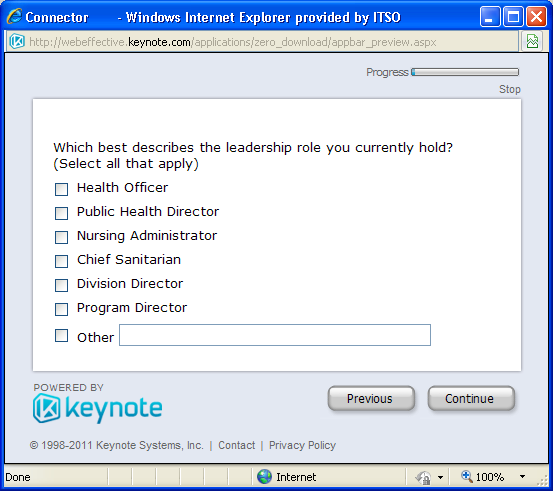Select the Nursing Administrator checkbox
553x491 pixels.
click(61, 237)
